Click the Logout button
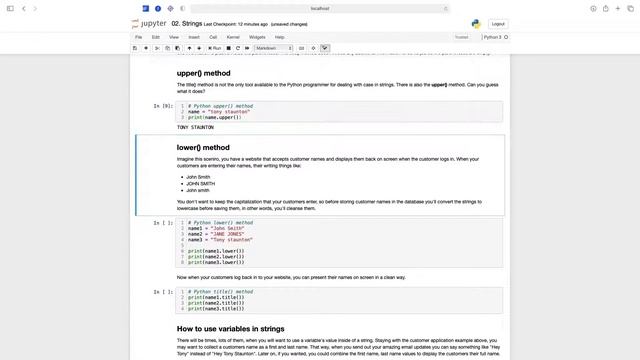Image resolution: width=640 pixels, height=360 pixels. [x=498, y=24]
